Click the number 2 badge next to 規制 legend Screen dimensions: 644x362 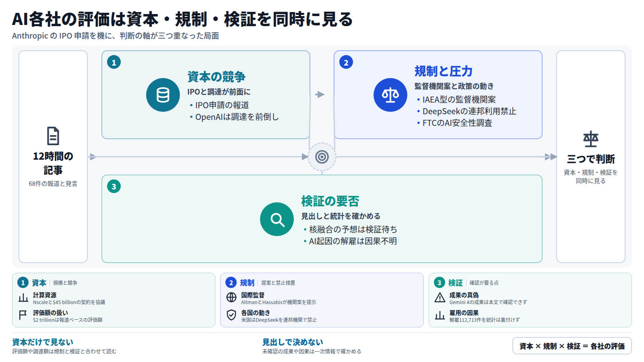click(231, 283)
